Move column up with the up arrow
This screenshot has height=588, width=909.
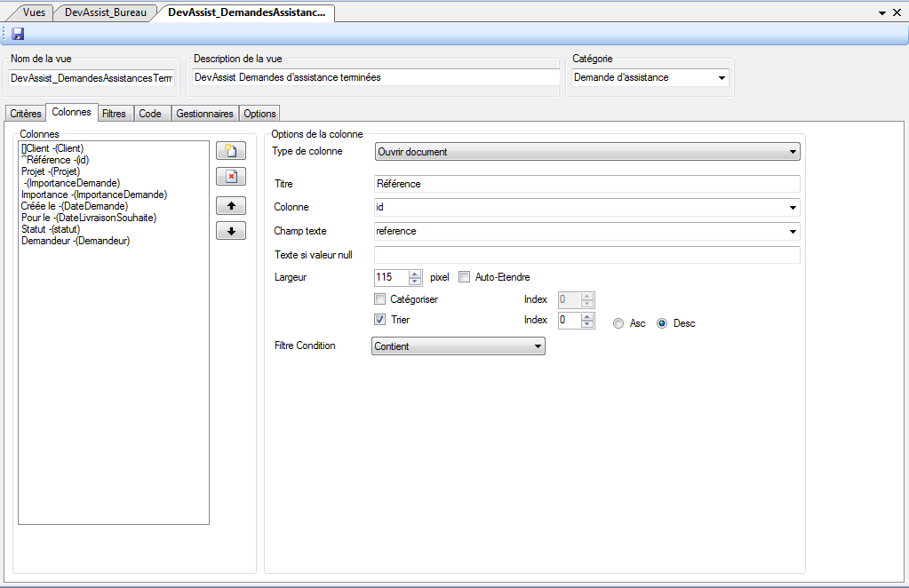click(231, 205)
